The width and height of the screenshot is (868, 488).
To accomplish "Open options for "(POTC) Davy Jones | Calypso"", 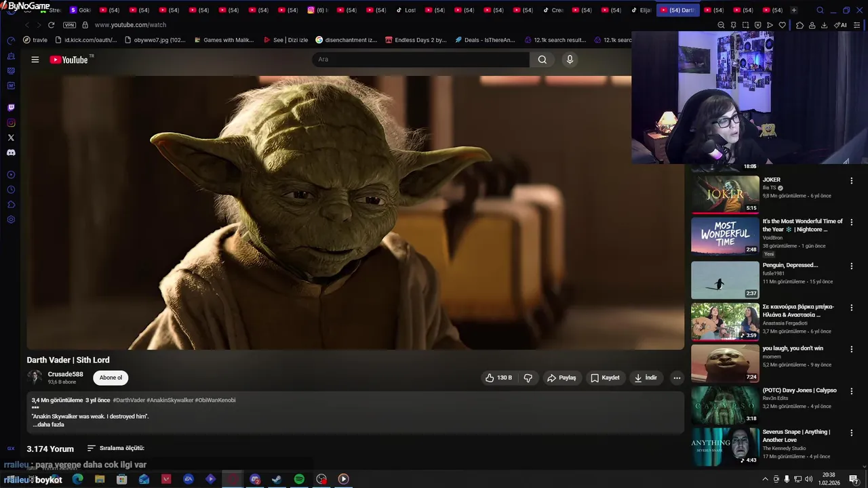I will pos(851,391).
